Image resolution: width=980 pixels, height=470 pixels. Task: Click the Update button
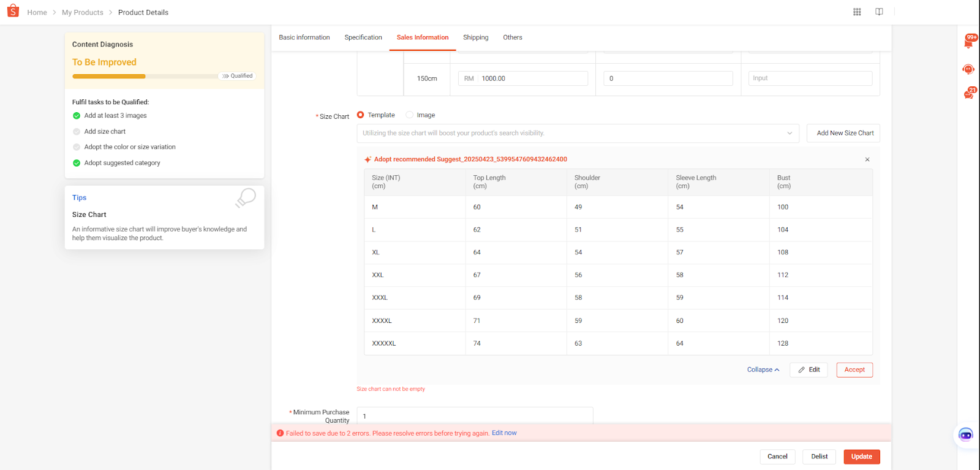click(862, 457)
